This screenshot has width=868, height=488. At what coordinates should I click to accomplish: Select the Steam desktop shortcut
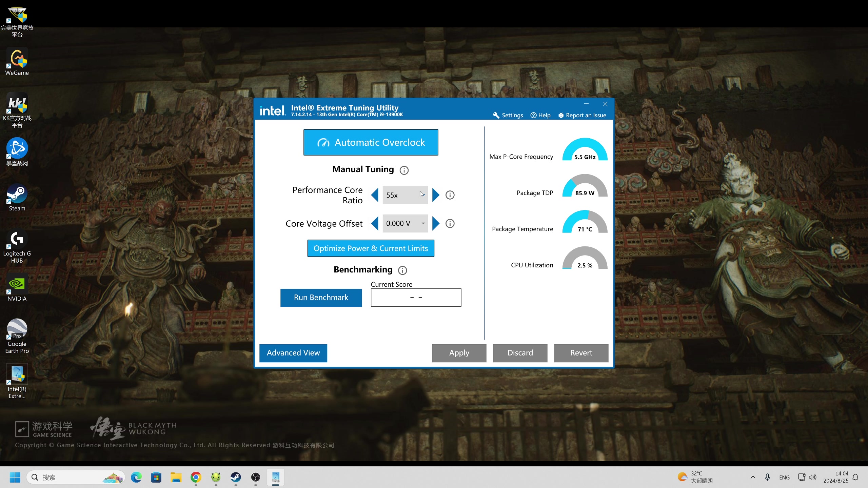(17, 198)
